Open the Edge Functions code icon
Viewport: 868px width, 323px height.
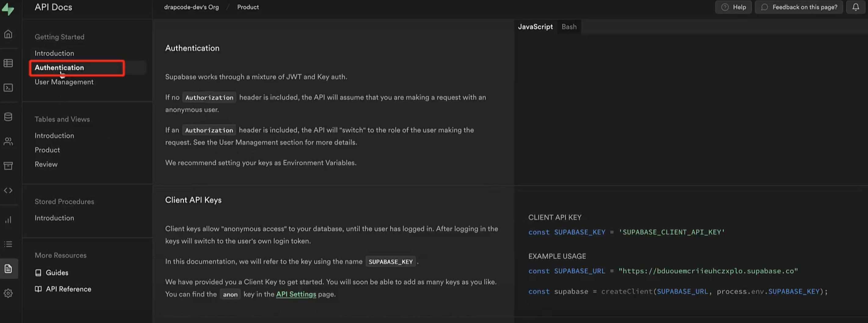click(8, 190)
